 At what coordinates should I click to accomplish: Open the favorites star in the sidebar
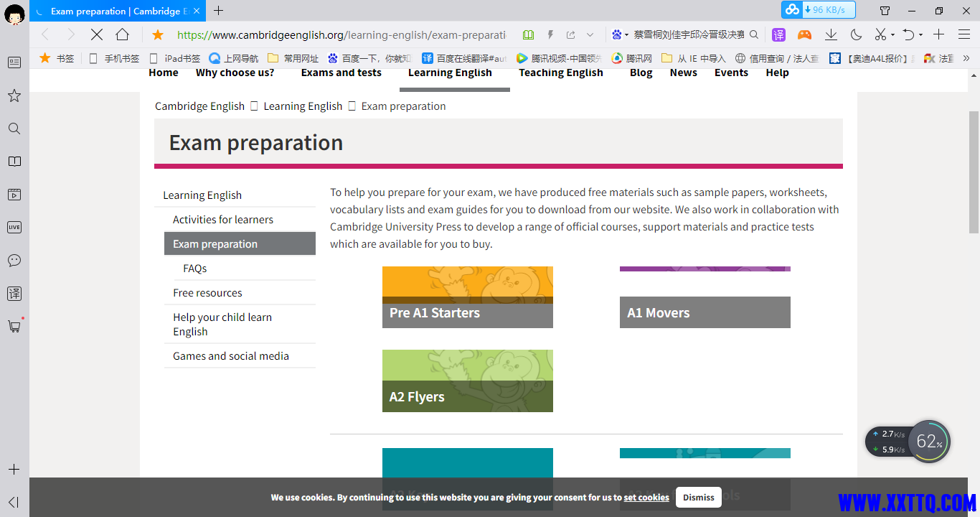point(14,96)
